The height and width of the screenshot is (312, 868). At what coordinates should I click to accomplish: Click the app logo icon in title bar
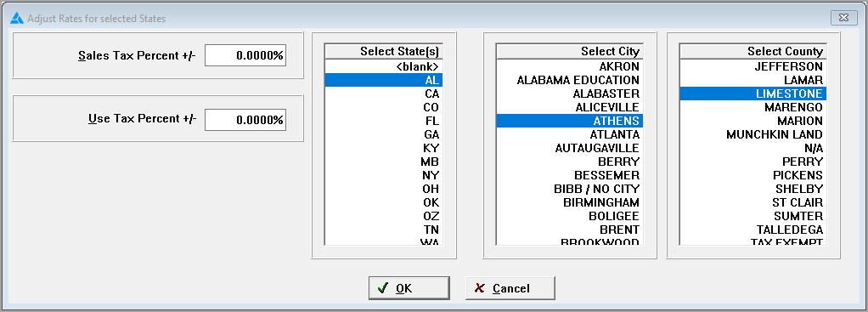pos(17,19)
